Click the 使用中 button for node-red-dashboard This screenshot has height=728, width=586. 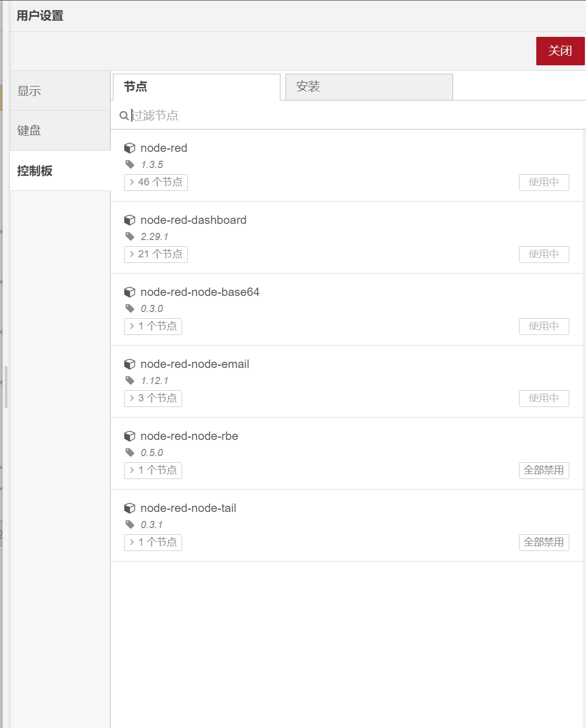[x=544, y=254]
